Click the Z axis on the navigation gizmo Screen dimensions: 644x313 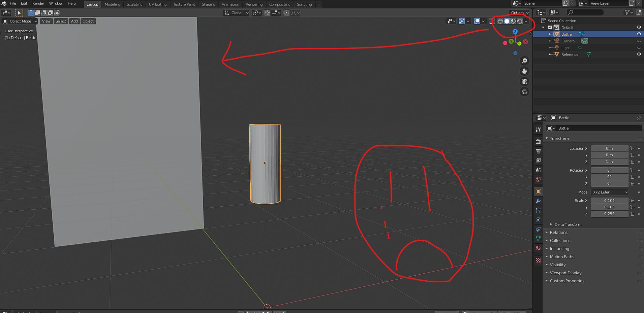(515, 31)
